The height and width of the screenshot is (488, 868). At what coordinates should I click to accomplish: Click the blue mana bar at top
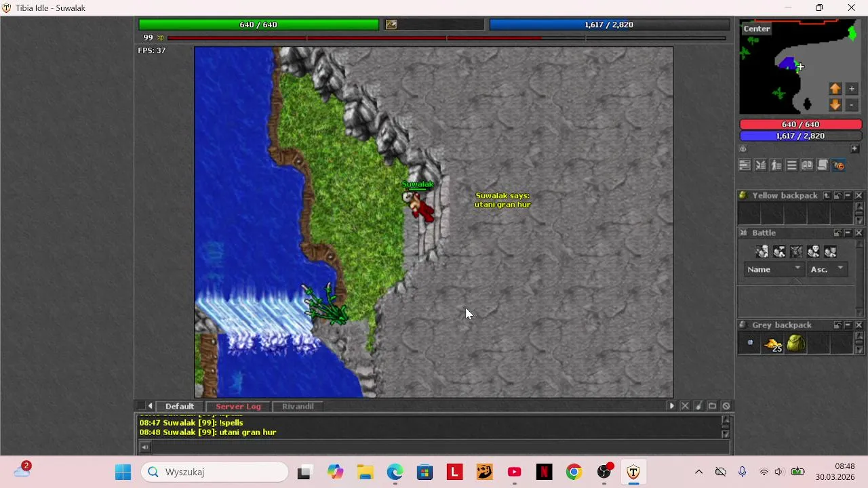(x=609, y=24)
